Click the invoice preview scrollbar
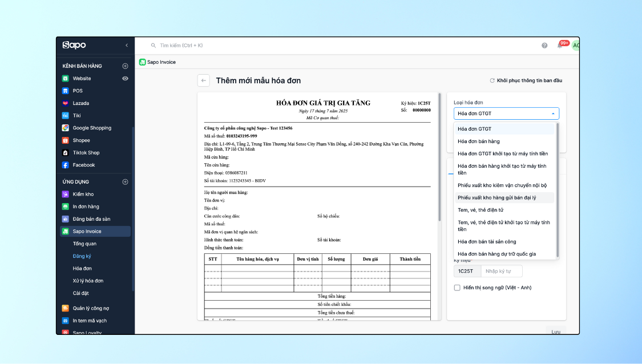 pos(440,157)
